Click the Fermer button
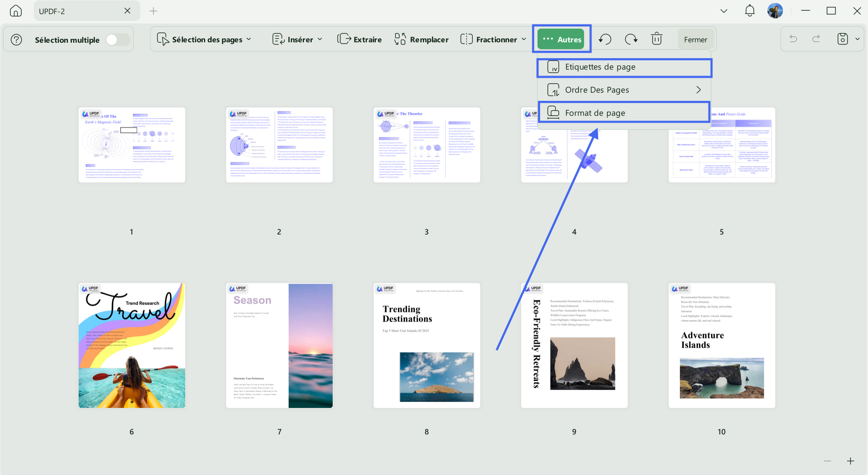 point(695,40)
